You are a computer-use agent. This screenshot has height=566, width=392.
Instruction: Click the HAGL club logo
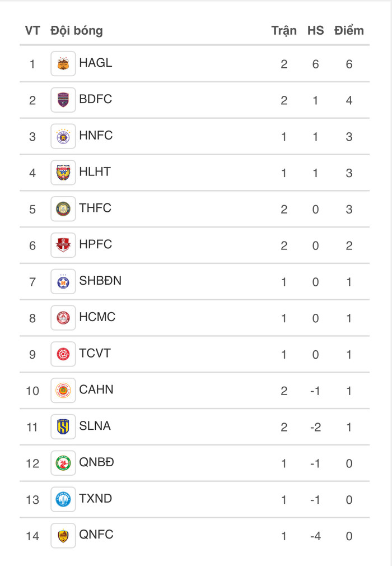63,64
